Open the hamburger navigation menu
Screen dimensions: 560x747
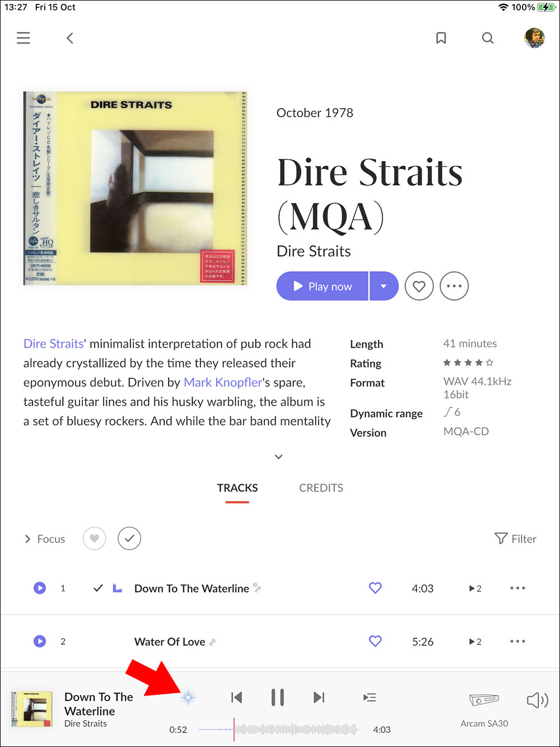[23, 38]
